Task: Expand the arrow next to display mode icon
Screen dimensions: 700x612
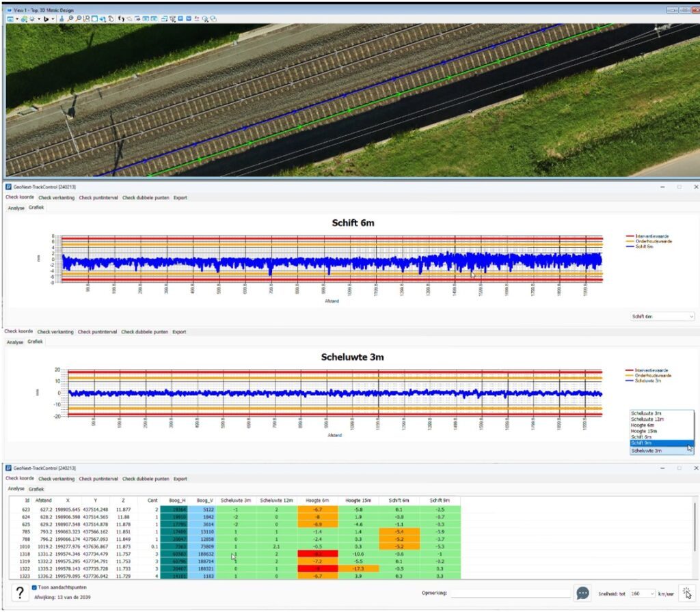Action: (53, 18)
